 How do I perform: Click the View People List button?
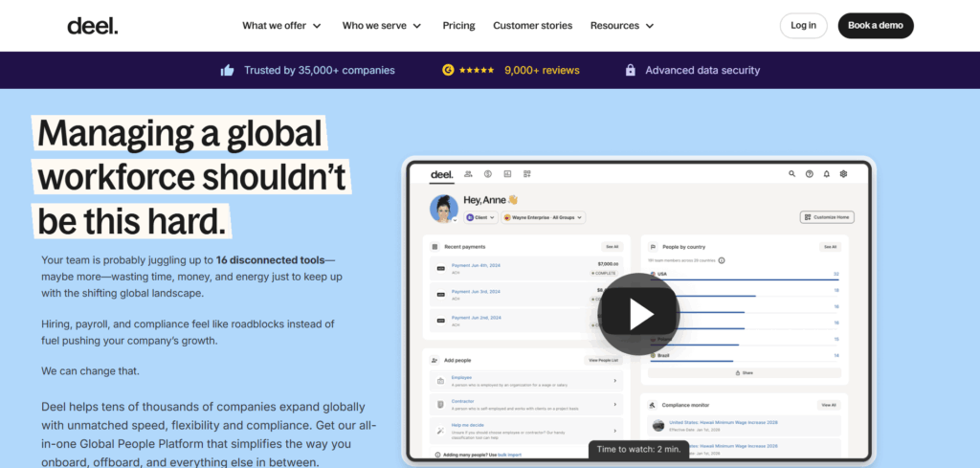[604, 361]
